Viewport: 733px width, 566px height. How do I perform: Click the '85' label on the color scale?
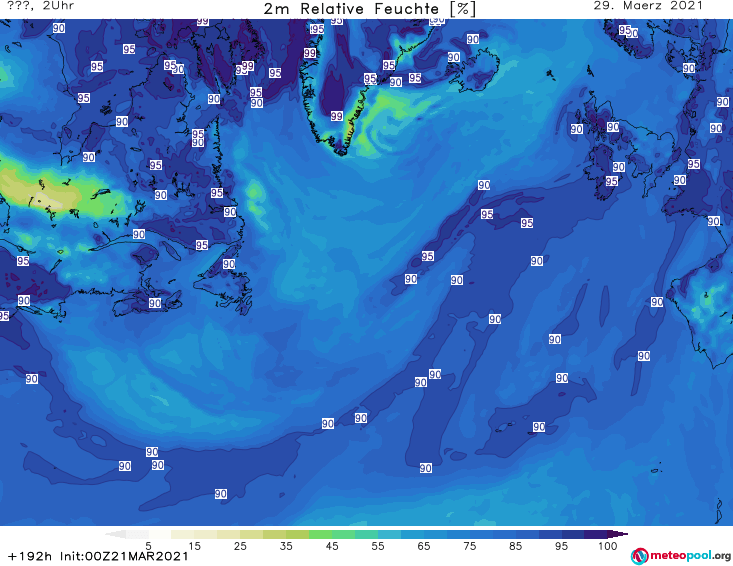(516, 546)
